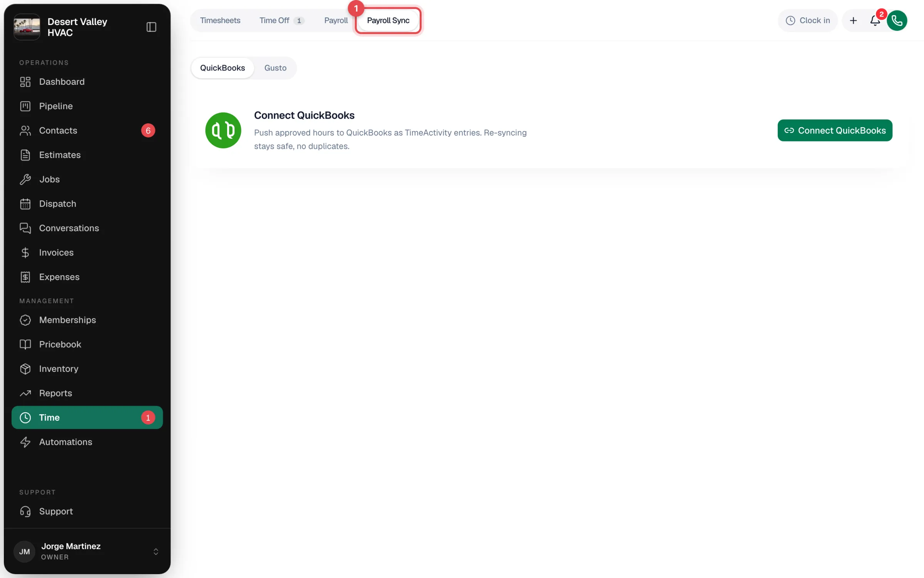Viewport: 924px width, 578px height.
Task: Switch to the Payroll tab
Action: click(336, 20)
